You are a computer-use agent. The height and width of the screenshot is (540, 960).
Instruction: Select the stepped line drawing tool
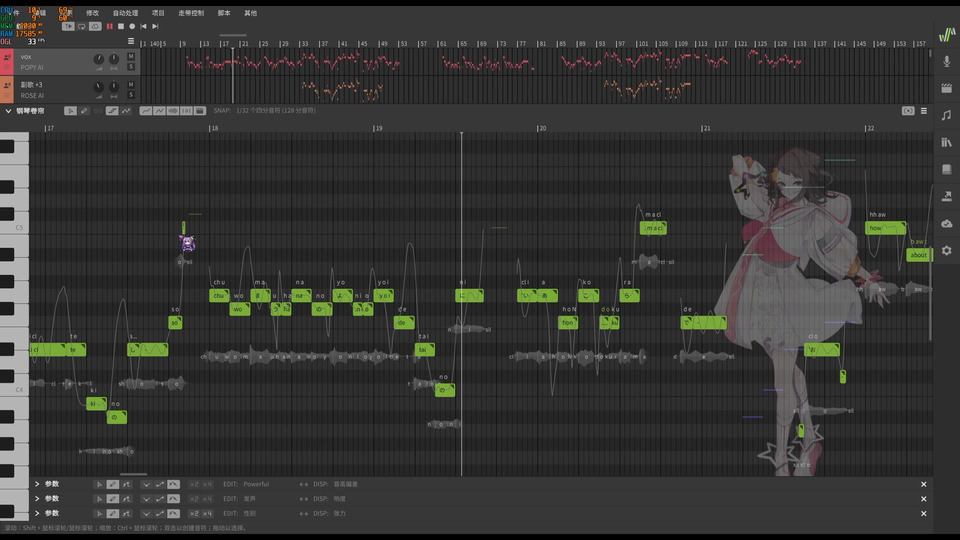[x=112, y=111]
